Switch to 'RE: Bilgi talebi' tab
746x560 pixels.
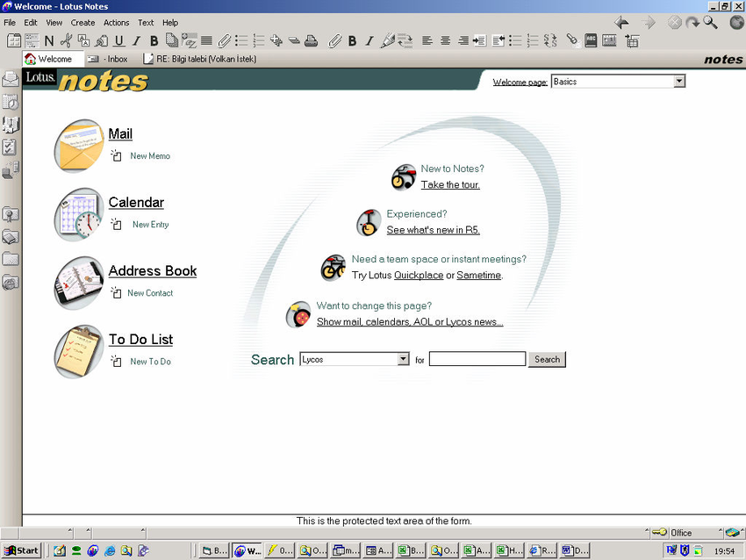[x=200, y=59]
